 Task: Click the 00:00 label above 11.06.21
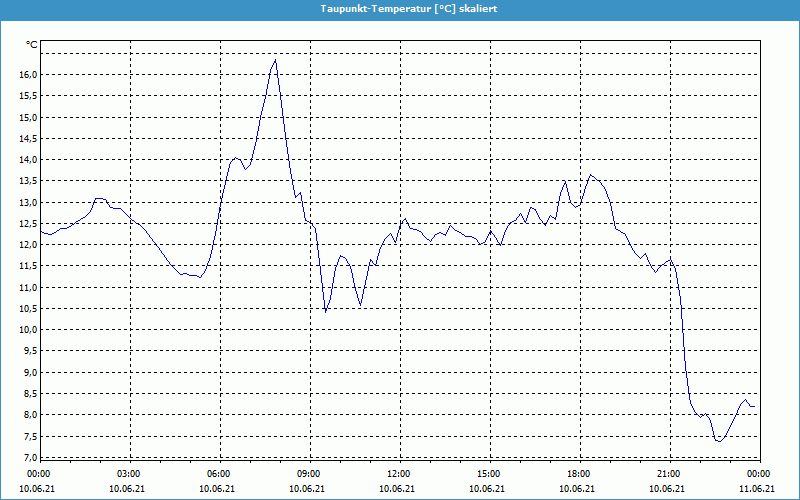click(x=757, y=474)
